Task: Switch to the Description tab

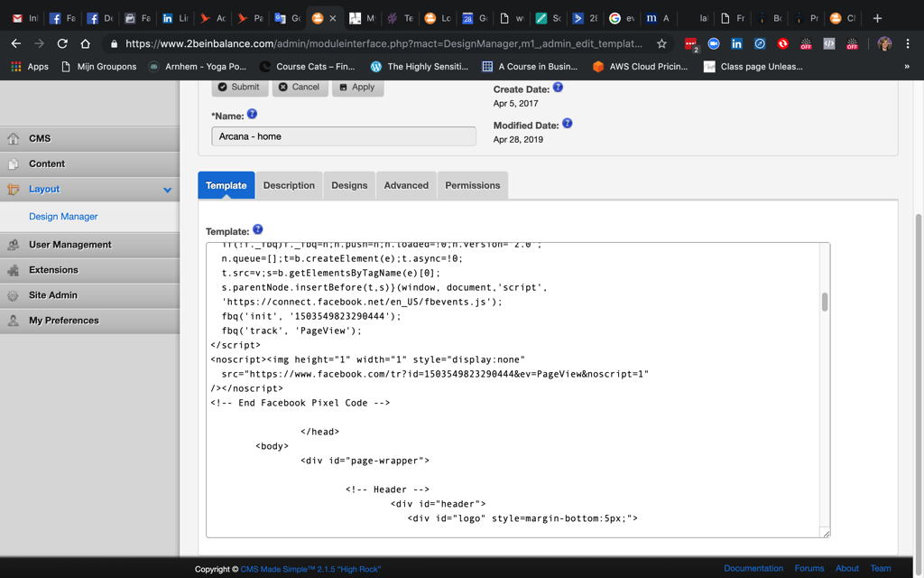Action: point(289,185)
